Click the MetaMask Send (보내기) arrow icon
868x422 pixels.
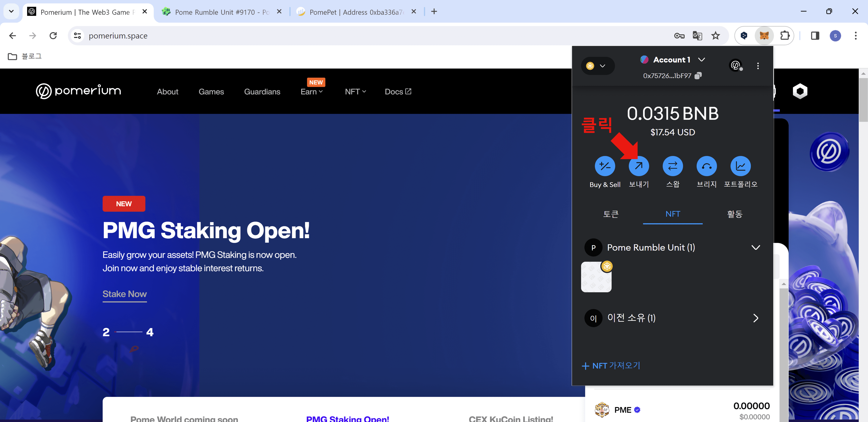[639, 166]
